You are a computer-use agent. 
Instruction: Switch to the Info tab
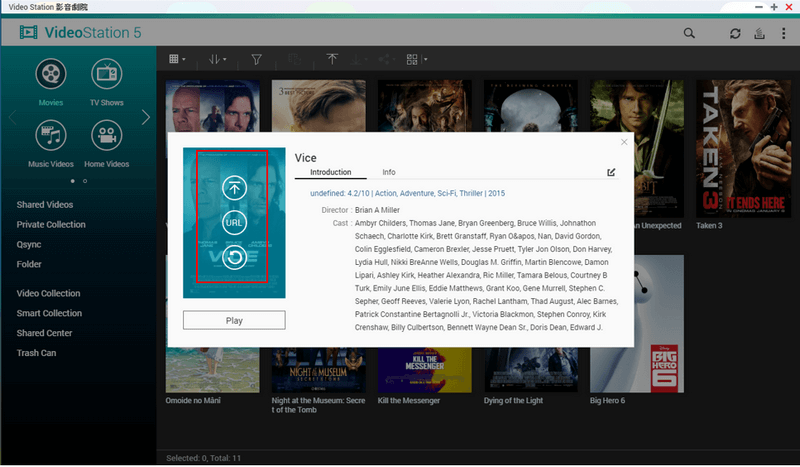(389, 172)
